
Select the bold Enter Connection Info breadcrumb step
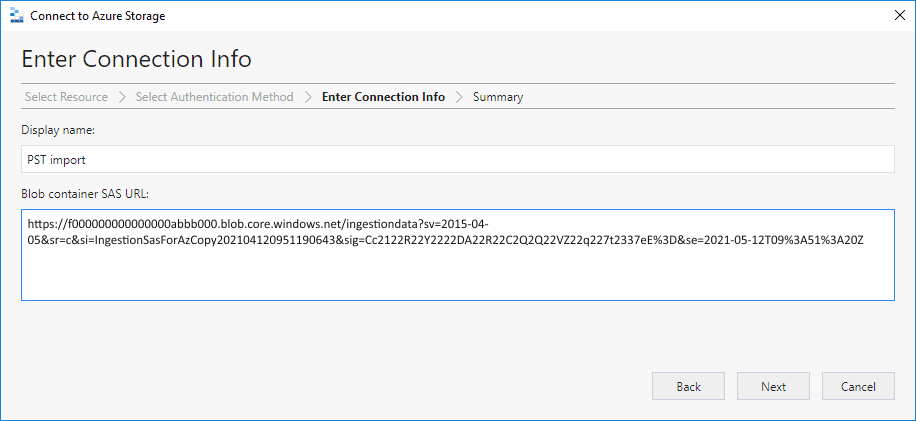(383, 97)
